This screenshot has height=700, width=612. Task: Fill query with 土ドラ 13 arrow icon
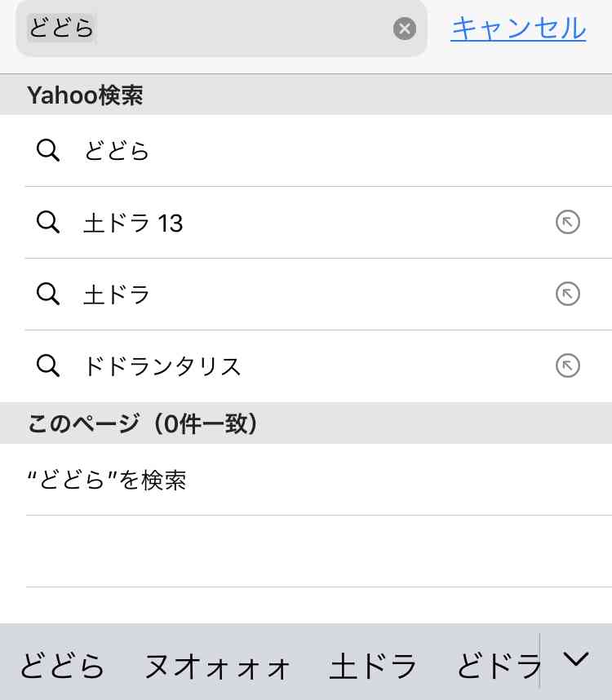coord(567,222)
